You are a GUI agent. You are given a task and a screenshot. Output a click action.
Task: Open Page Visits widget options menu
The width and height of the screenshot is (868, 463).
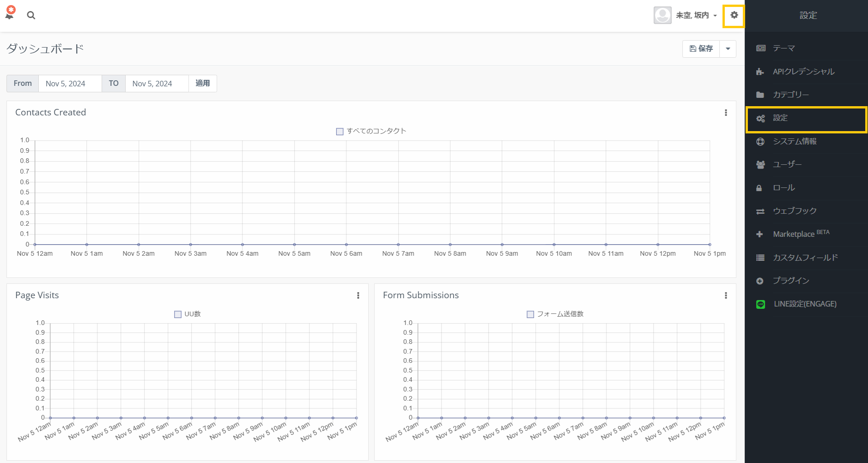358,295
